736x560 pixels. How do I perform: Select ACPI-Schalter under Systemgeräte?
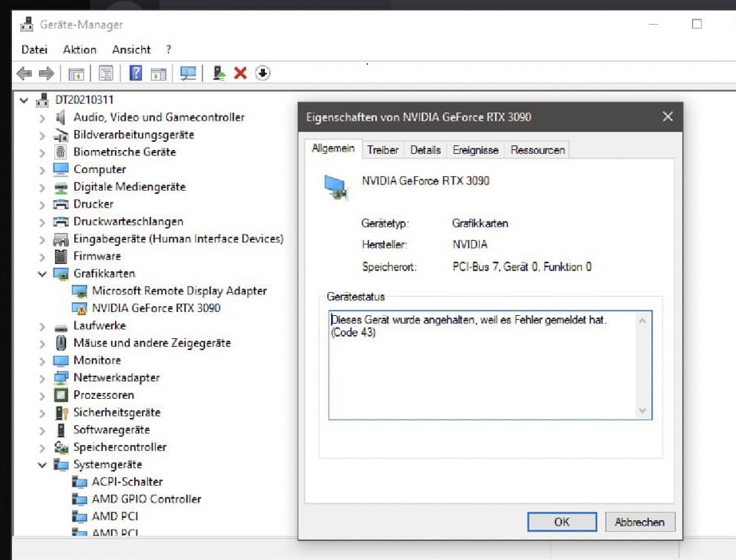pos(127,482)
